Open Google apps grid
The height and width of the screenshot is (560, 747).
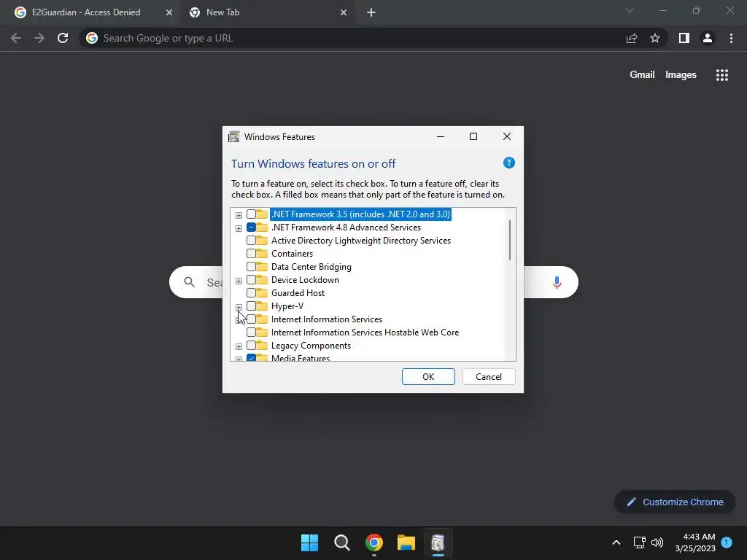point(722,75)
